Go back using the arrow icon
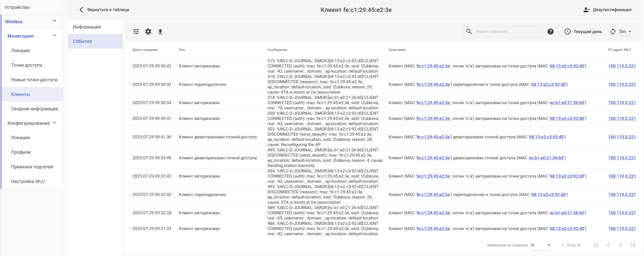 pyautogui.click(x=81, y=10)
